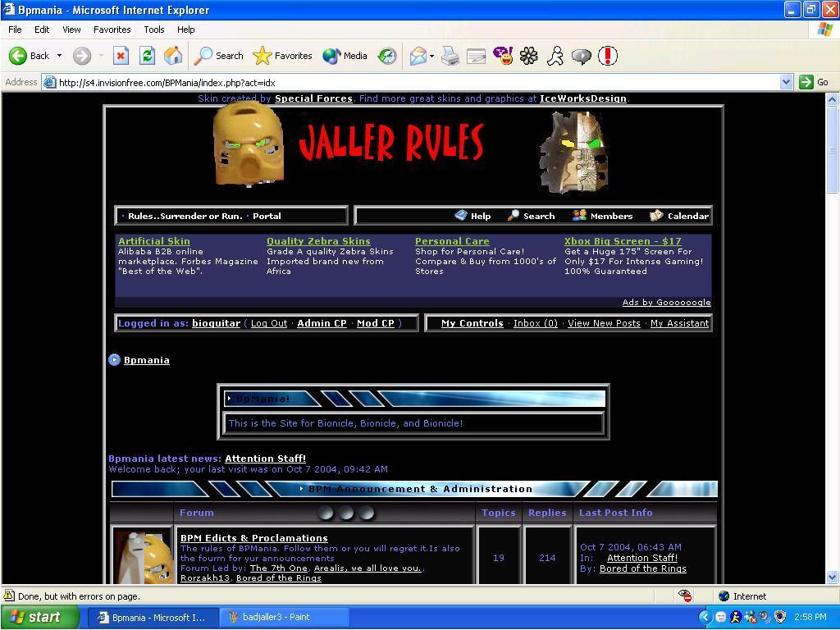This screenshot has height=630, width=840.
Task: Open the Special Forces skin creator link
Action: pos(313,98)
